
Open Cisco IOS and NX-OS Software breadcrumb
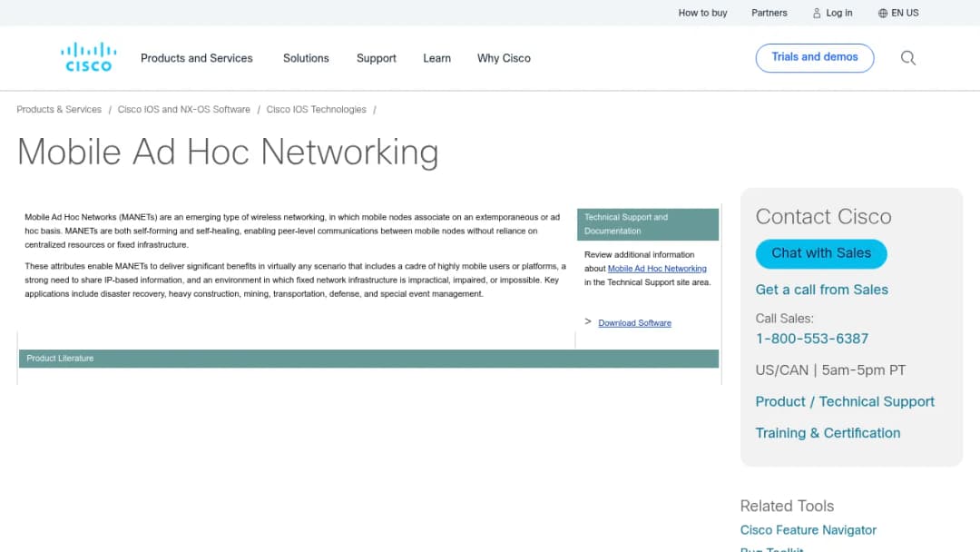183,109
